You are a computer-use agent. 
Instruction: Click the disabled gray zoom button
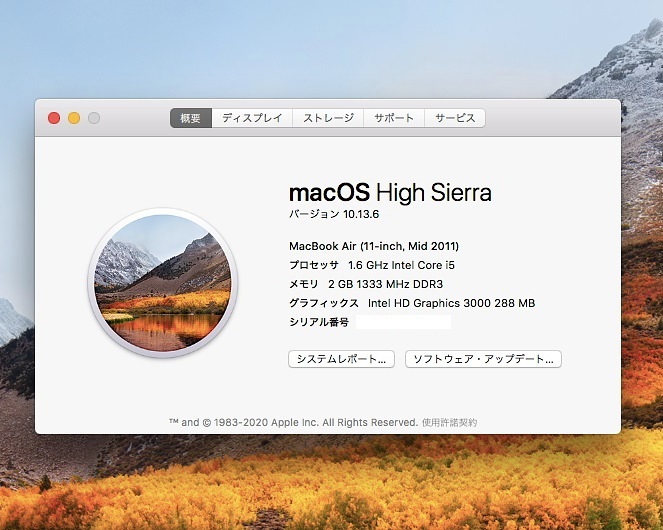pos(94,118)
